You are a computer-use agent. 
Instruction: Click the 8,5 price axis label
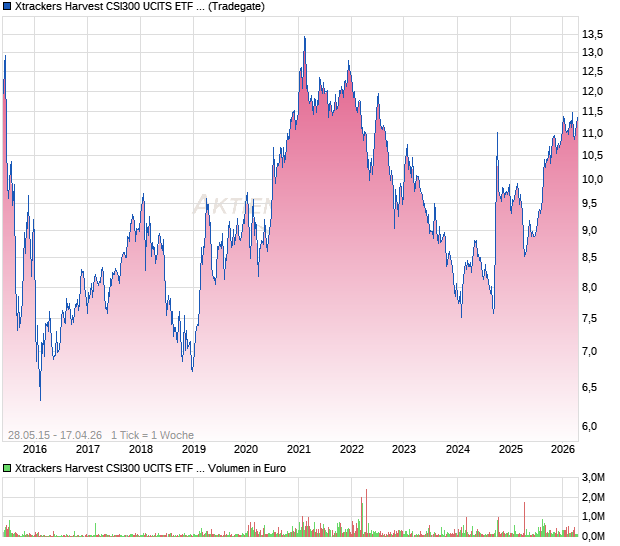[589, 258]
